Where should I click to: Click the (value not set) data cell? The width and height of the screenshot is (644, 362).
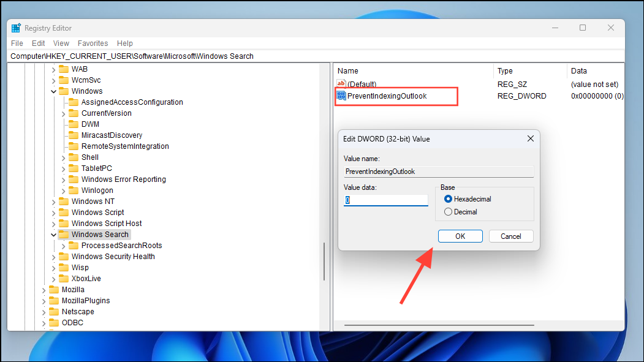click(x=594, y=84)
